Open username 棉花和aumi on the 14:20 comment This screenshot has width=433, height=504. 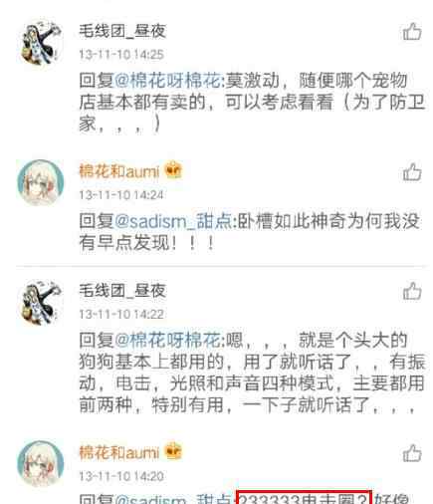(119, 453)
